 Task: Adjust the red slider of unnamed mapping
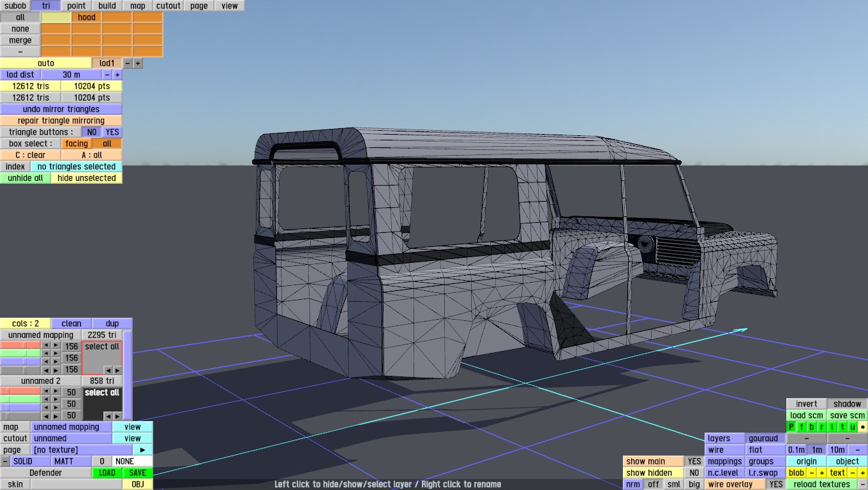[x=20, y=345]
